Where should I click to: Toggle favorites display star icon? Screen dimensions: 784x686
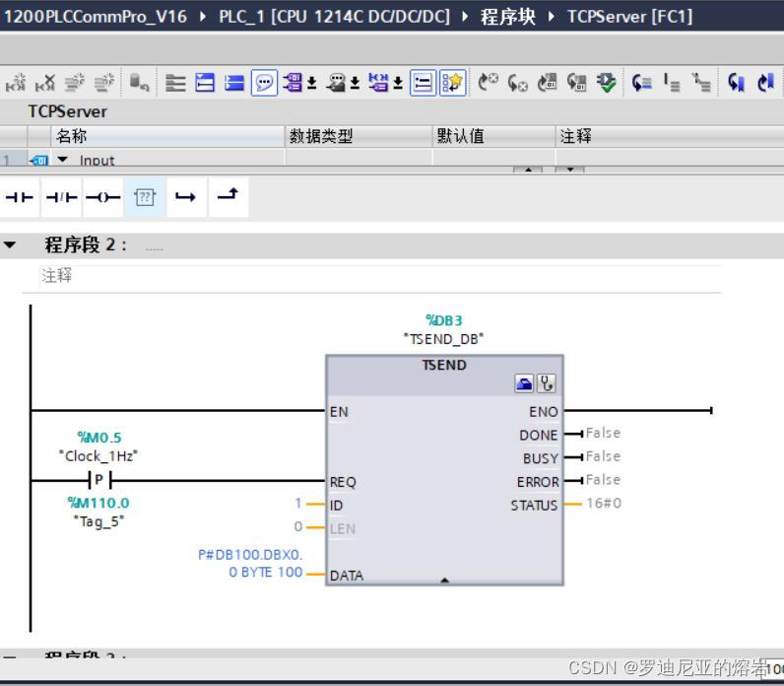(452, 83)
